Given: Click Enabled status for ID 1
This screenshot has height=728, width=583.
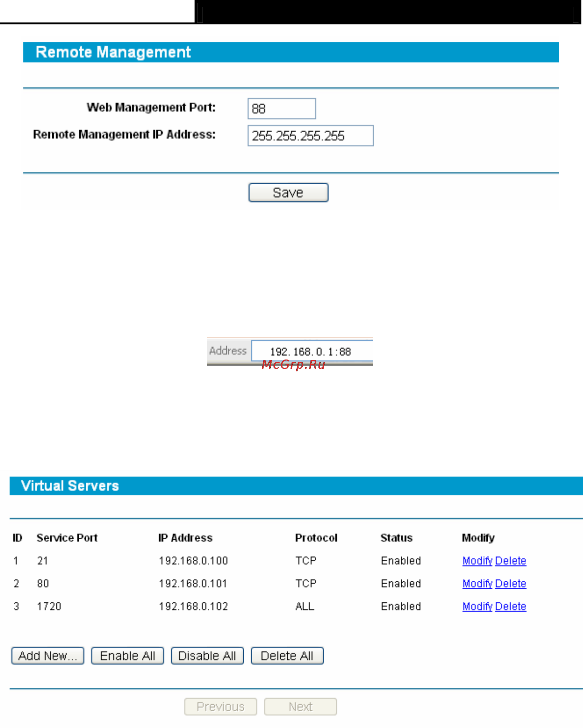Looking at the screenshot, I should [x=401, y=560].
